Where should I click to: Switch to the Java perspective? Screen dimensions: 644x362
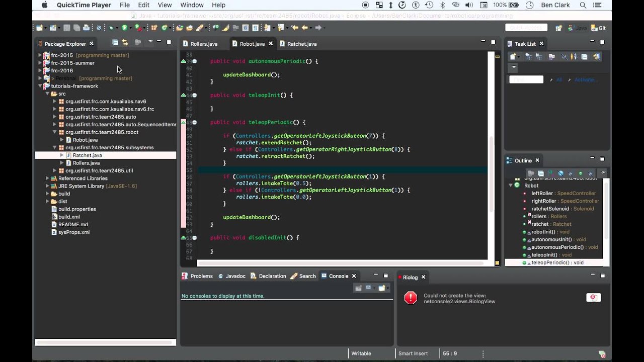point(578,28)
